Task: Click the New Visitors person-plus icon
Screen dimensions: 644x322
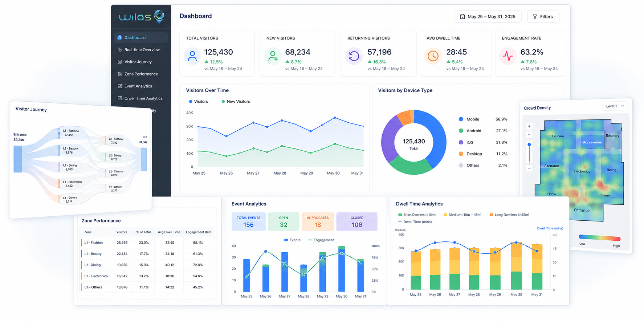Action: 273,56
